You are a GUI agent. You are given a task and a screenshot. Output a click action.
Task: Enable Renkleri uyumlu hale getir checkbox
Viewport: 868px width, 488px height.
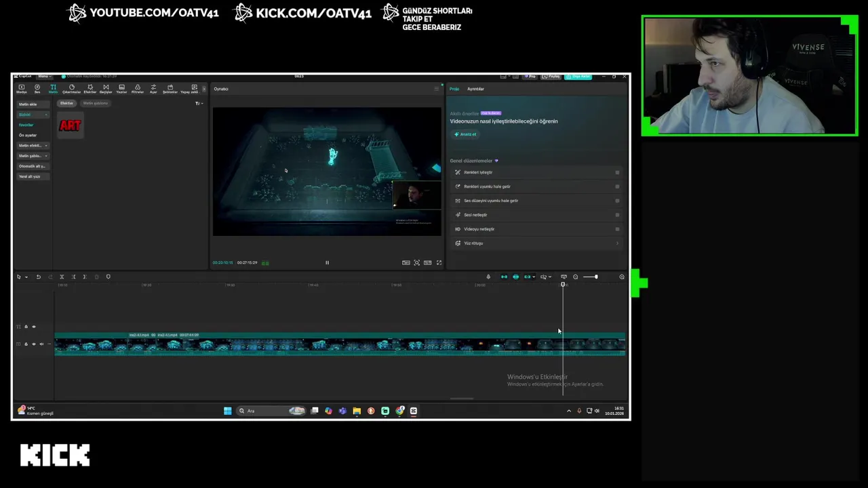click(617, 186)
